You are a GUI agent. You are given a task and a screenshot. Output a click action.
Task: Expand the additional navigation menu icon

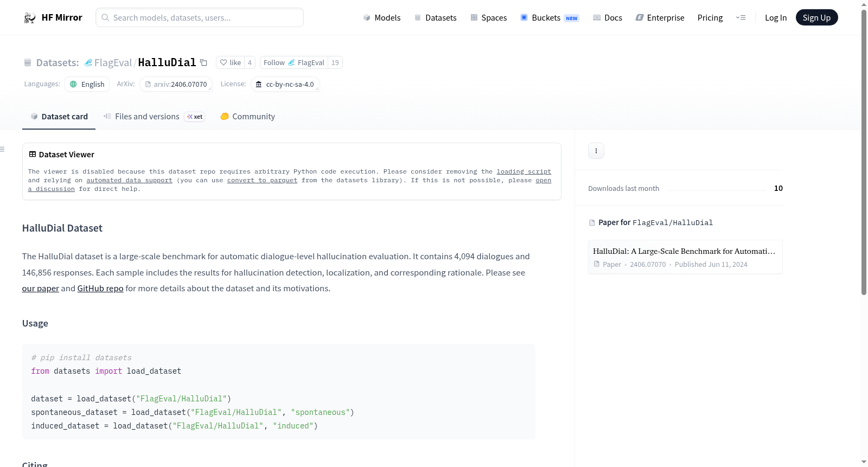741,17
